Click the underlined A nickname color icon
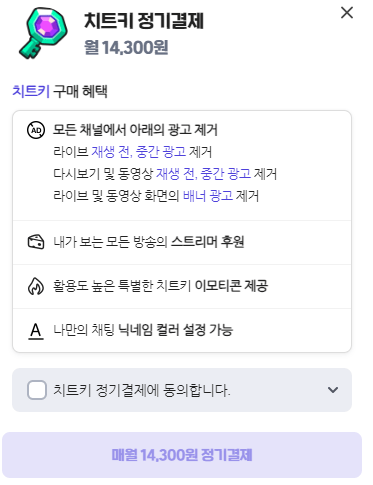This screenshot has height=485, width=373. click(36, 331)
